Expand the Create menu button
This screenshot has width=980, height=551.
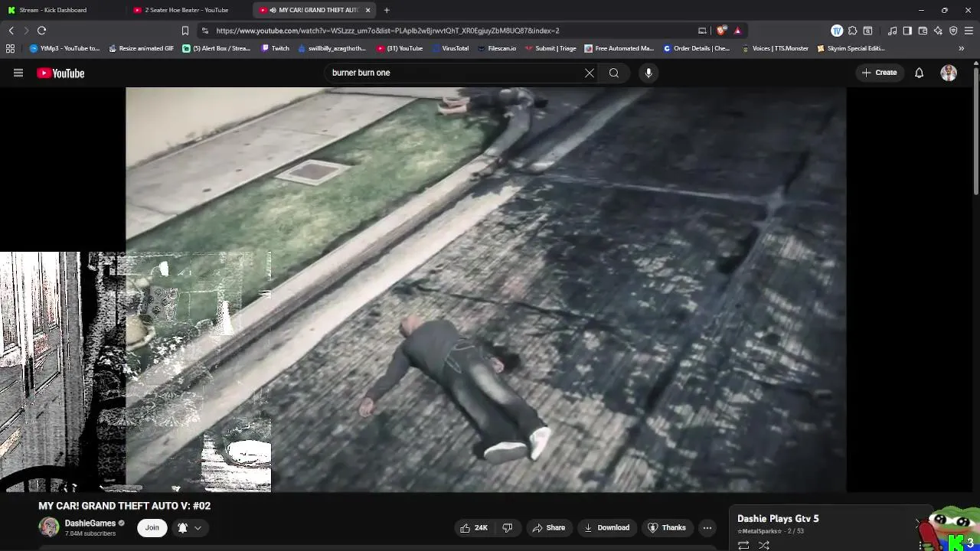[x=879, y=73]
